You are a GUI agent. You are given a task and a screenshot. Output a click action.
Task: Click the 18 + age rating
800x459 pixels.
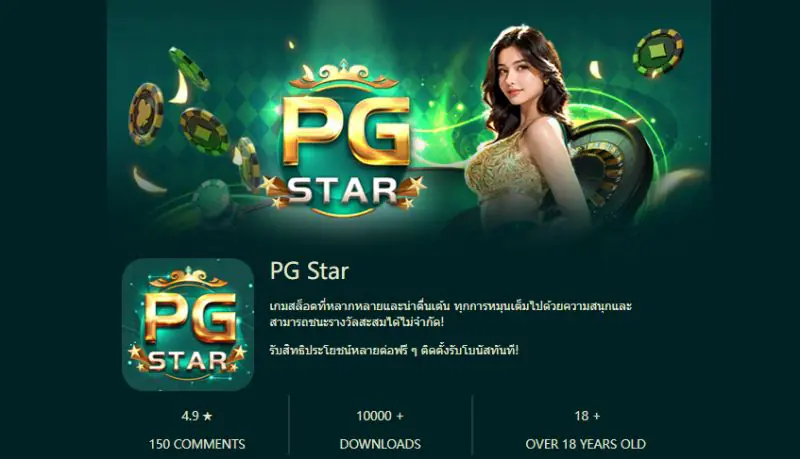[587, 416]
